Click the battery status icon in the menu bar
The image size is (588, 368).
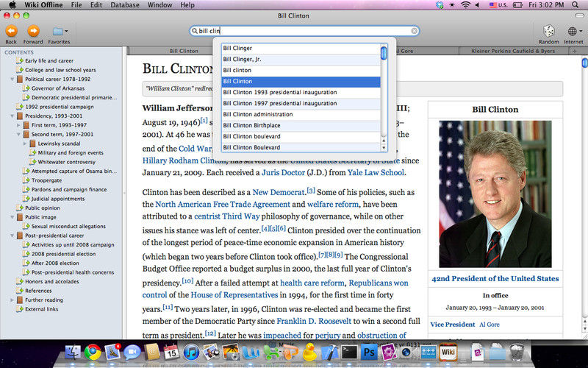click(518, 5)
